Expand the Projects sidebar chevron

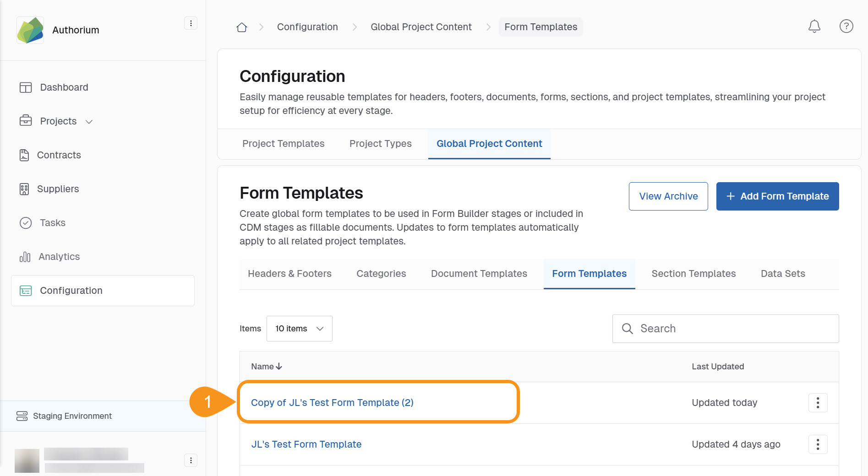[90, 121]
